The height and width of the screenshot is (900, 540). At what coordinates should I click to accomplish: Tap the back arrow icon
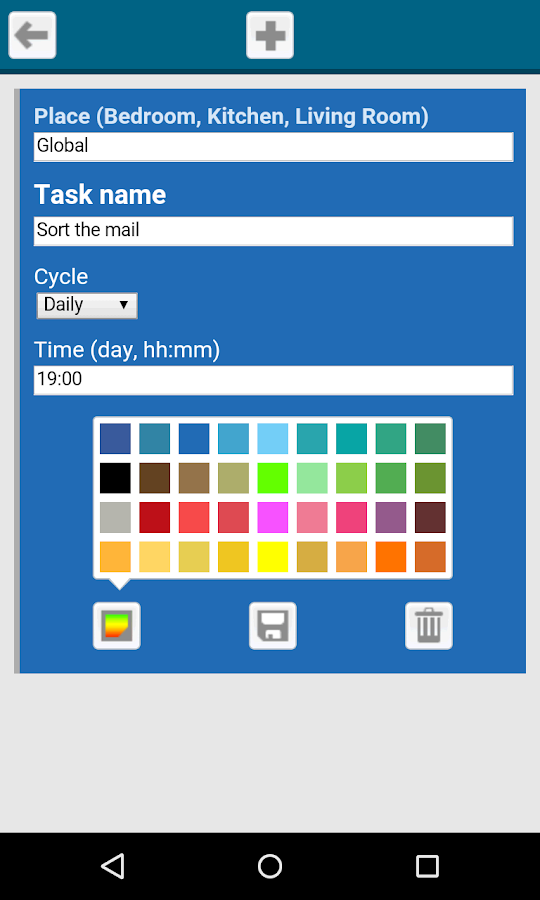tap(32, 35)
